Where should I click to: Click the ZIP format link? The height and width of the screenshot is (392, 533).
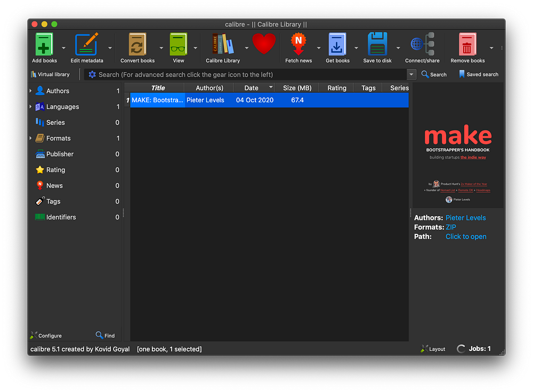click(x=451, y=227)
